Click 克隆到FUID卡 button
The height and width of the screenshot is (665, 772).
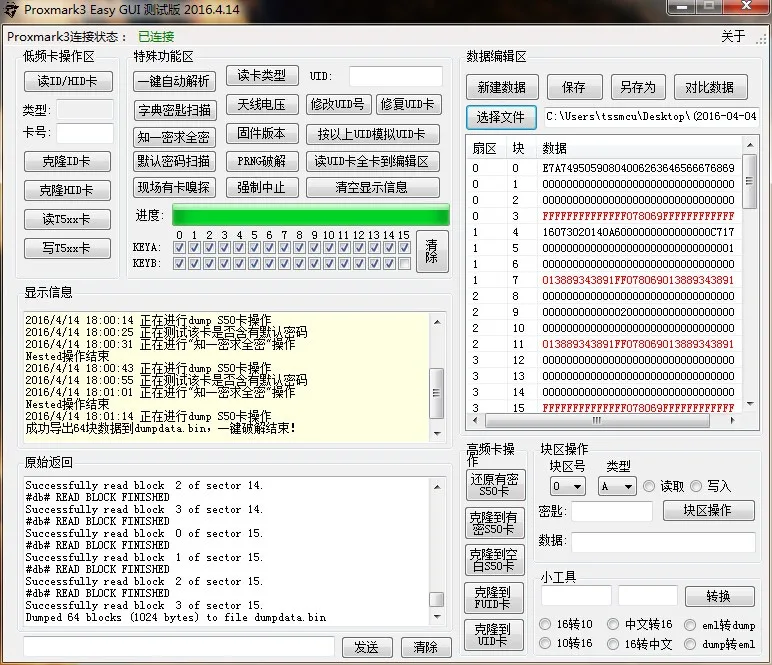pos(493,598)
